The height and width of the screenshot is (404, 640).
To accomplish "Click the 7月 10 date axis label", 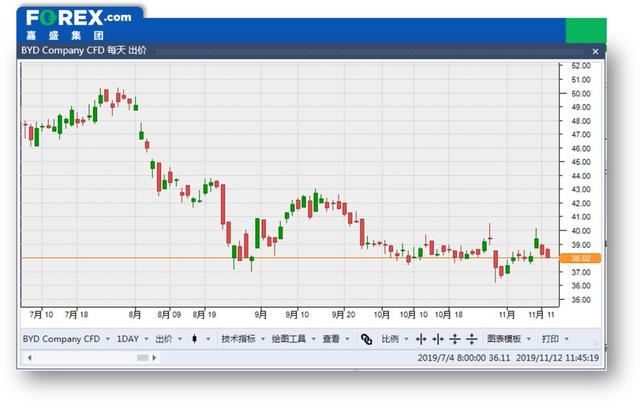I will coord(41,315).
